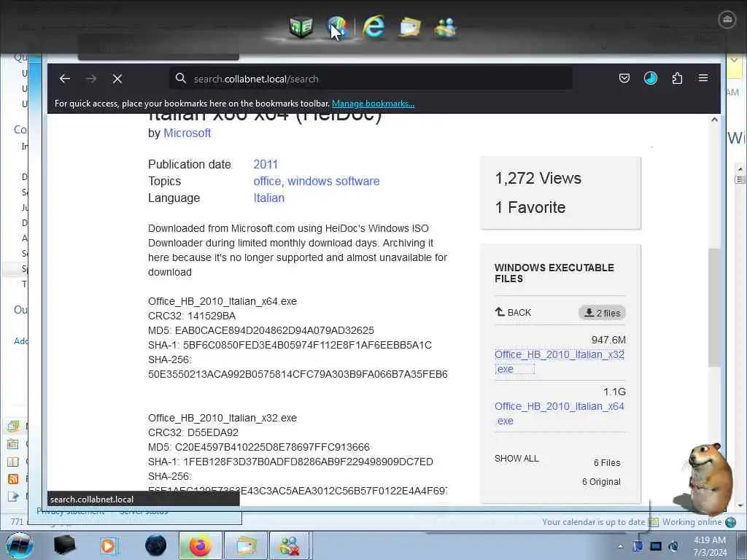Open the contacts book icon in mail sidebar

tap(13, 462)
